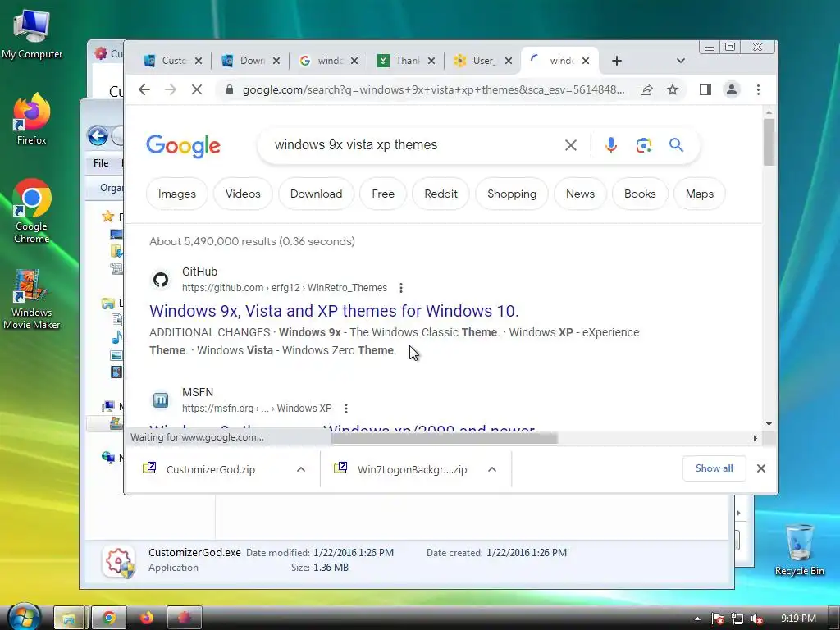Open Google Chrome desktop shortcut
This screenshot has height=630, width=840.
[x=32, y=211]
